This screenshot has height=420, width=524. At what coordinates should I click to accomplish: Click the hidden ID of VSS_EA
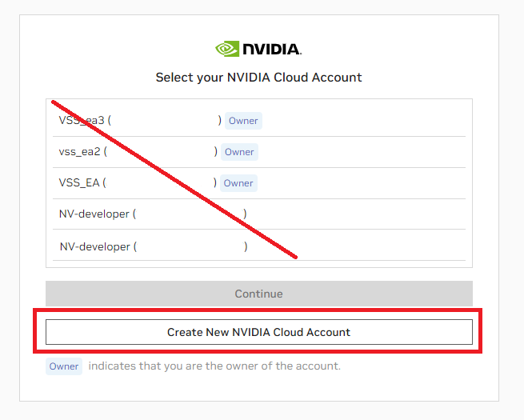(x=160, y=183)
